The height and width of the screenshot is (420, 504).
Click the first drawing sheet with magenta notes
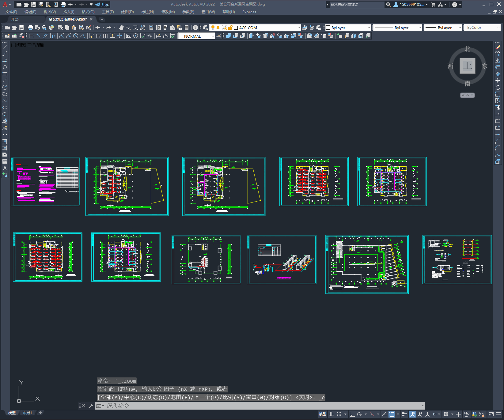point(46,182)
